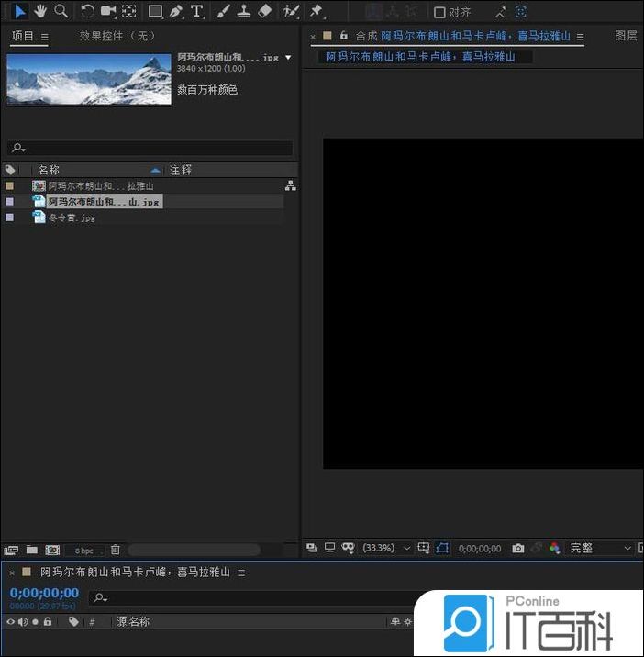Select the Brush tool
644x657 pixels.
223,11
